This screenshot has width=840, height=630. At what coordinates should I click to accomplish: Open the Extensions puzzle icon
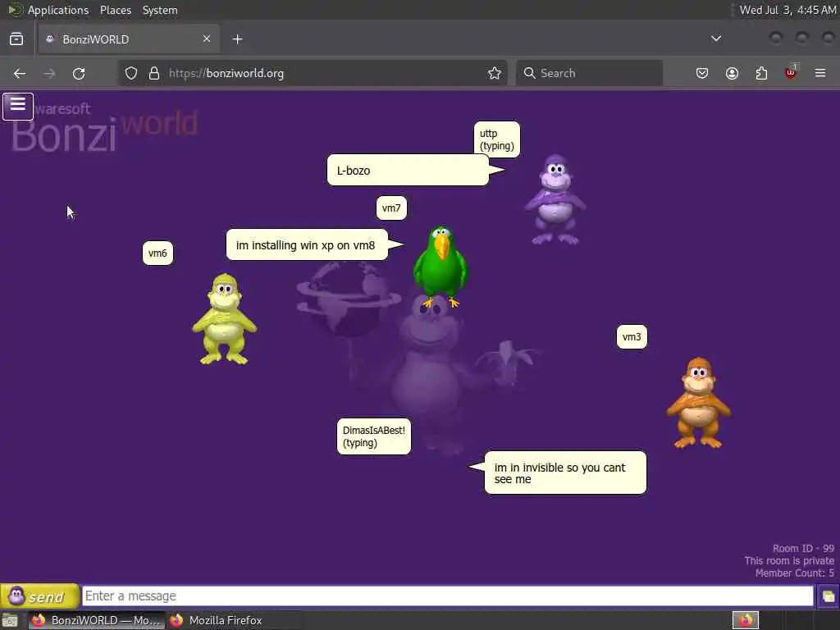point(761,73)
